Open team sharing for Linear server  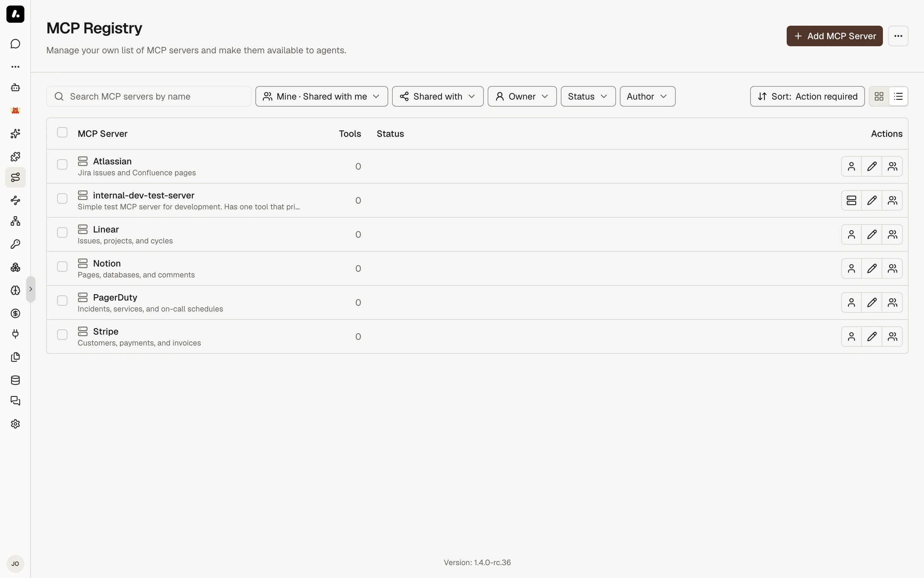pyautogui.click(x=892, y=234)
